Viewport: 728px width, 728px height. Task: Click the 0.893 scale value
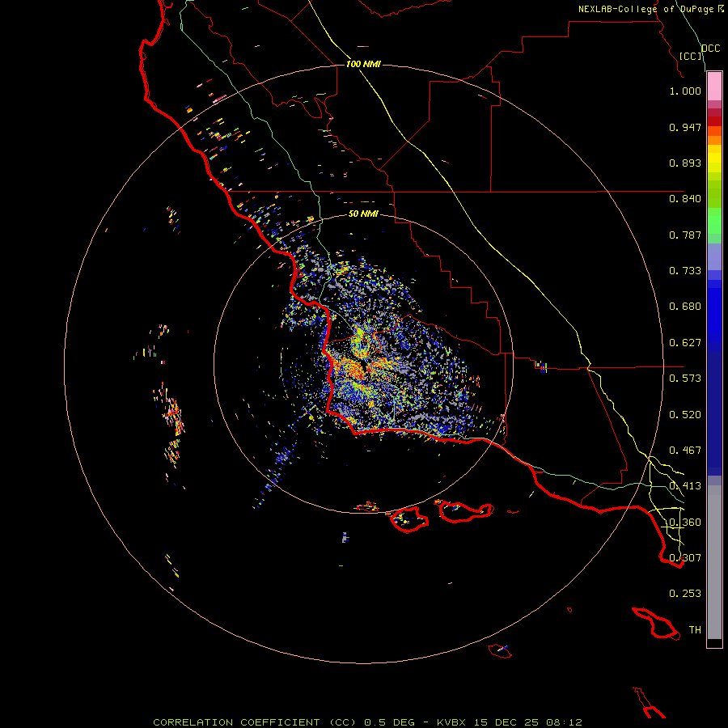point(685,163)
